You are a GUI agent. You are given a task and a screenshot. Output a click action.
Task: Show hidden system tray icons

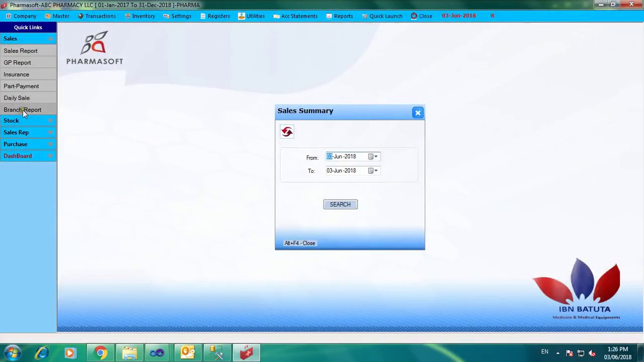[x=557, y=353]
